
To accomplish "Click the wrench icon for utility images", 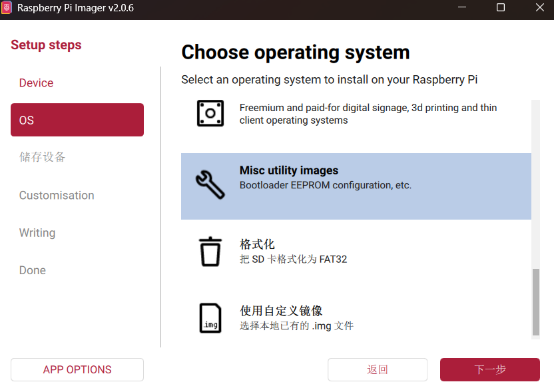I will pyautogui.click(x=210, y=184).
